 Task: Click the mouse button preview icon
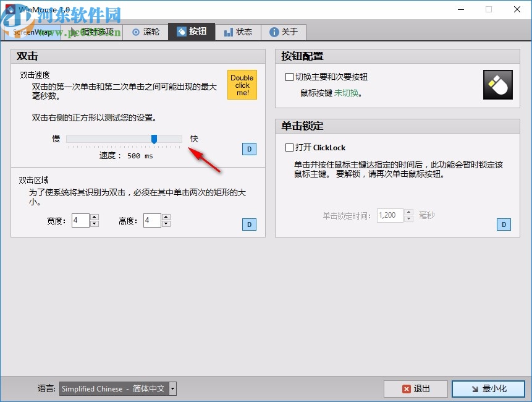tap(498, 85)
